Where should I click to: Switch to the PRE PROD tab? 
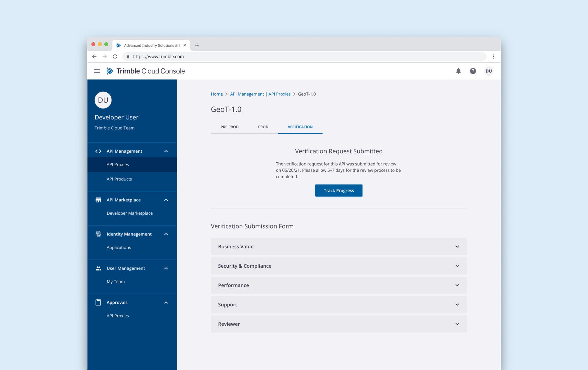coord(229,127)
